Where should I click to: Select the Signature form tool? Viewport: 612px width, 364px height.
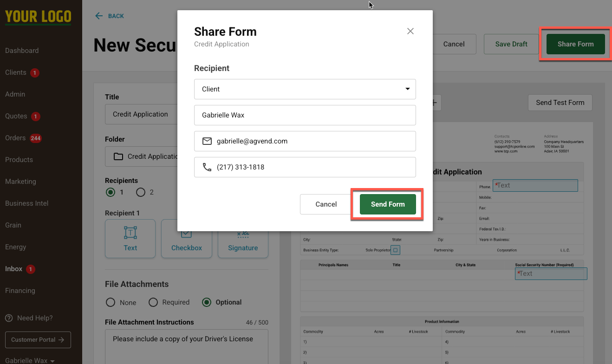click(242, 239)
